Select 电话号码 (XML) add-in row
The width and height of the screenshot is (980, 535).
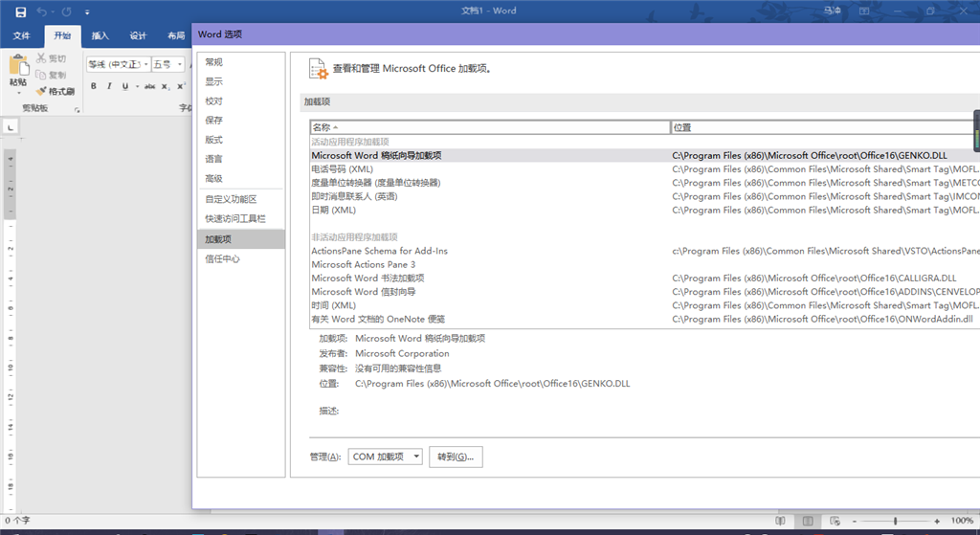click(644, 169)
